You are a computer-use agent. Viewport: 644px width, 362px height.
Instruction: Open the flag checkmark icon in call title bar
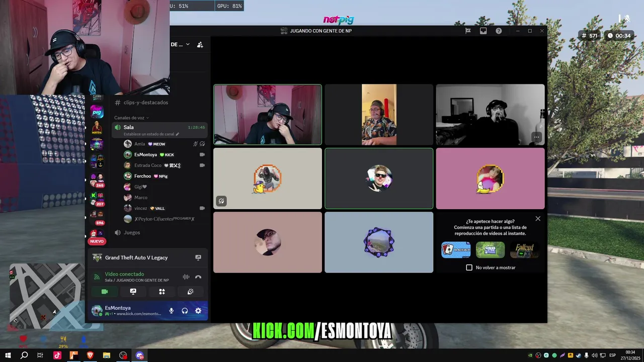tap(468, 31)
